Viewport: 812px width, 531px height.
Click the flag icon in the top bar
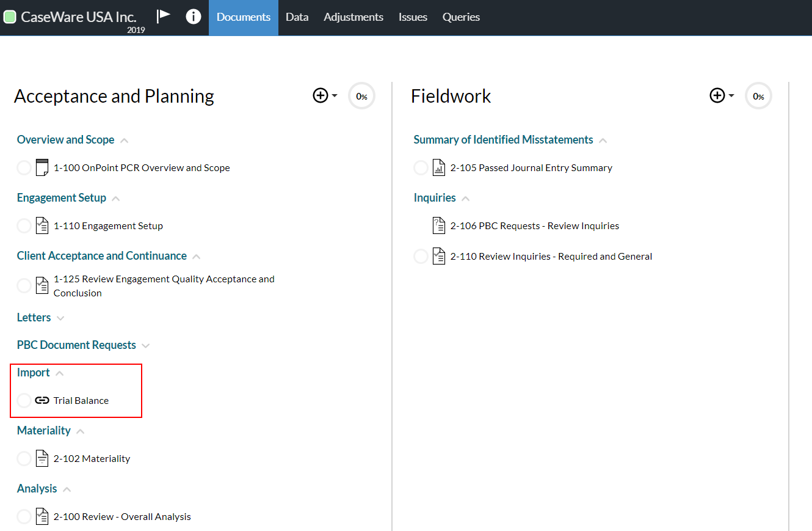click(164, 16)
